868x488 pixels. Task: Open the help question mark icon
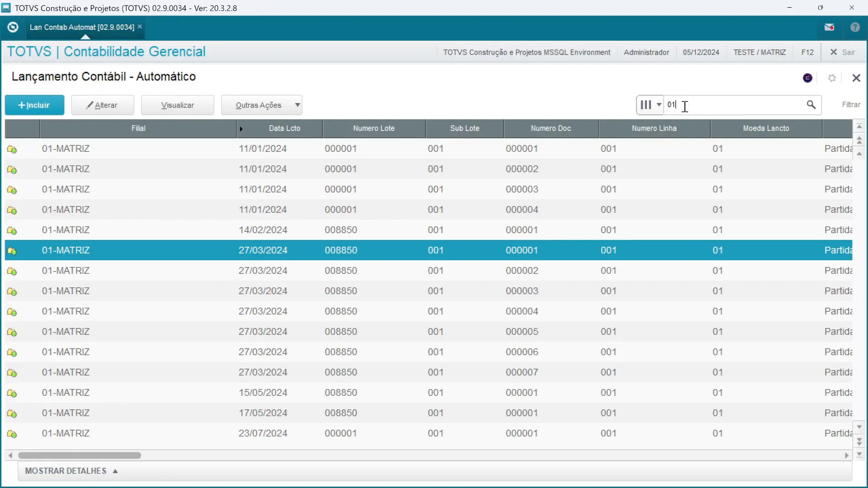click(x=855, y=27)
